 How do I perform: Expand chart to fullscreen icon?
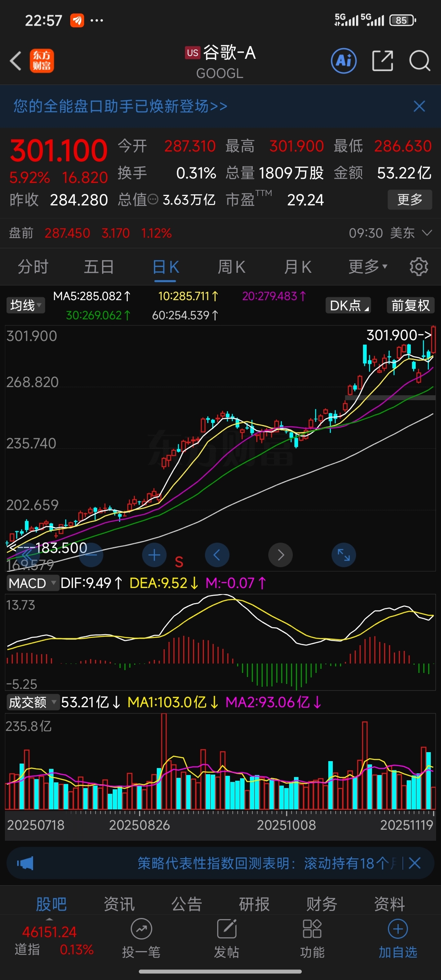(344, 555)
